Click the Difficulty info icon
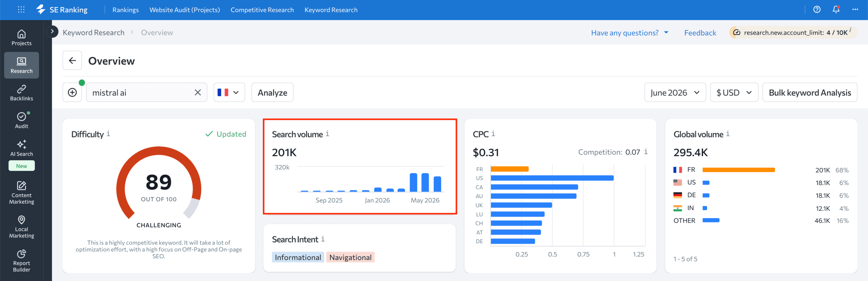Viewport: 868px width, 281px height. coord(108,134)
